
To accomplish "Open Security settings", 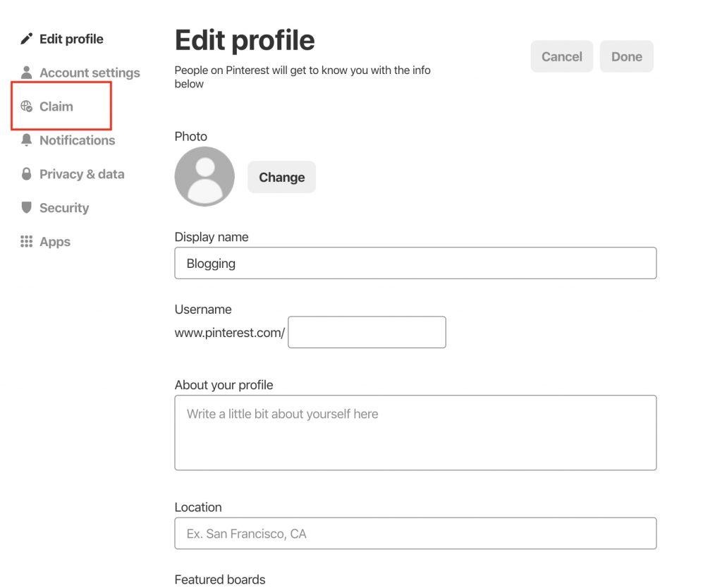I will tap(64, 208).
